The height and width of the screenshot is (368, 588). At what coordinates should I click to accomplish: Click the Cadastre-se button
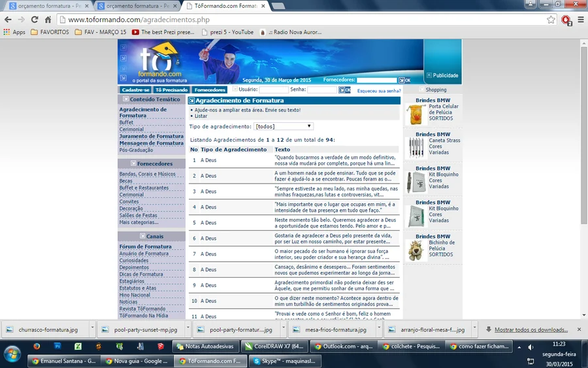pos(135,90)
